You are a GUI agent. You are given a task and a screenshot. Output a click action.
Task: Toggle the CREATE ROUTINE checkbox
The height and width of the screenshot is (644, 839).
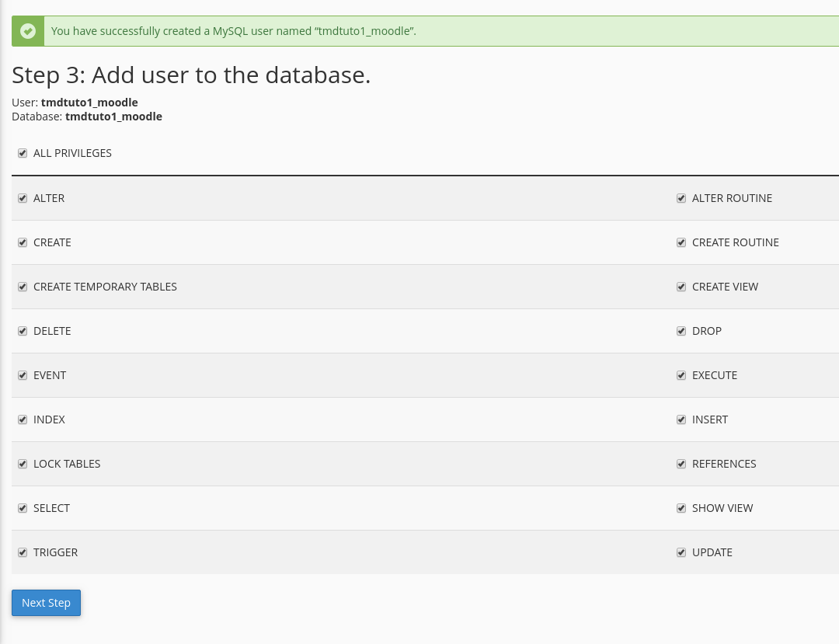pos(681,242)
